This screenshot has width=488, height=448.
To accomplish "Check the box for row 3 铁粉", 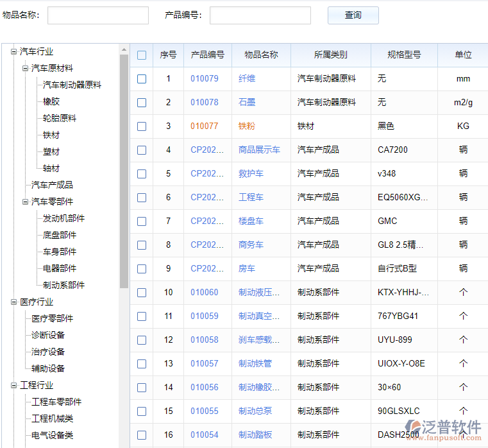I will click(x=142, y=126).
